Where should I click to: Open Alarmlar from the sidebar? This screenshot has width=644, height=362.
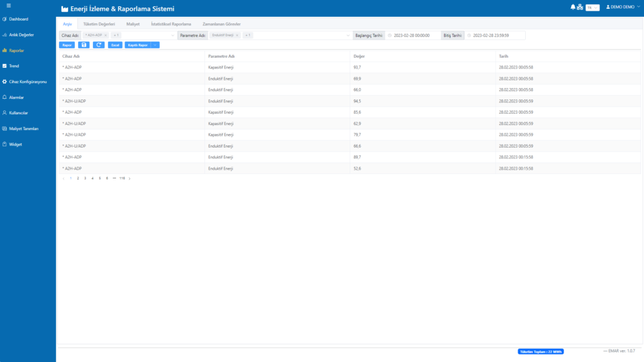click(x=16, y=97)
